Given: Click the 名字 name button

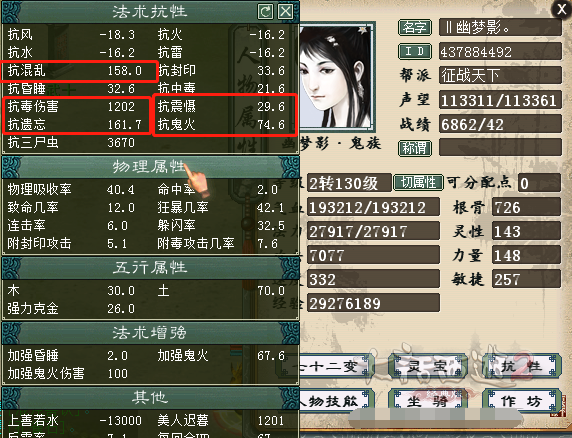Looking at the screenshot, I should click(415, 27).
